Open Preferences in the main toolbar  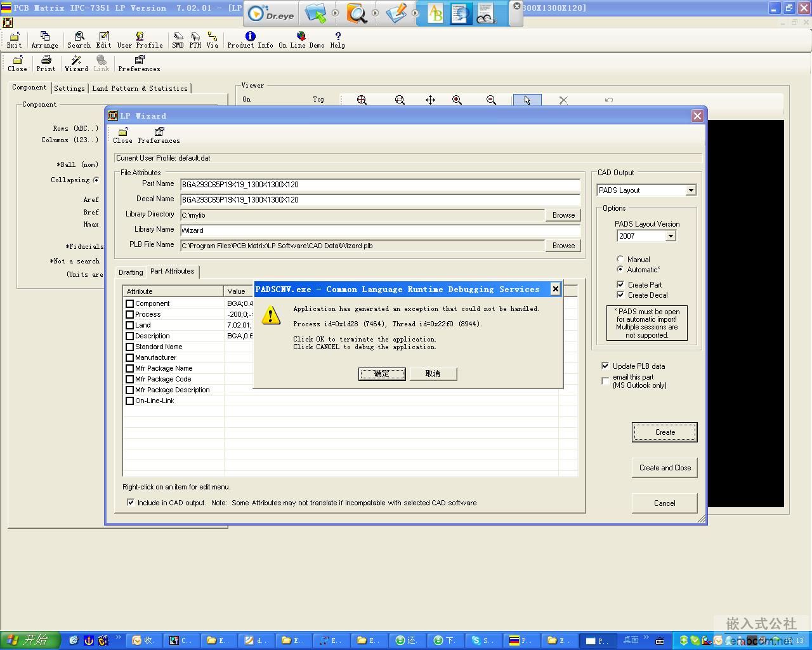[139, 63]
